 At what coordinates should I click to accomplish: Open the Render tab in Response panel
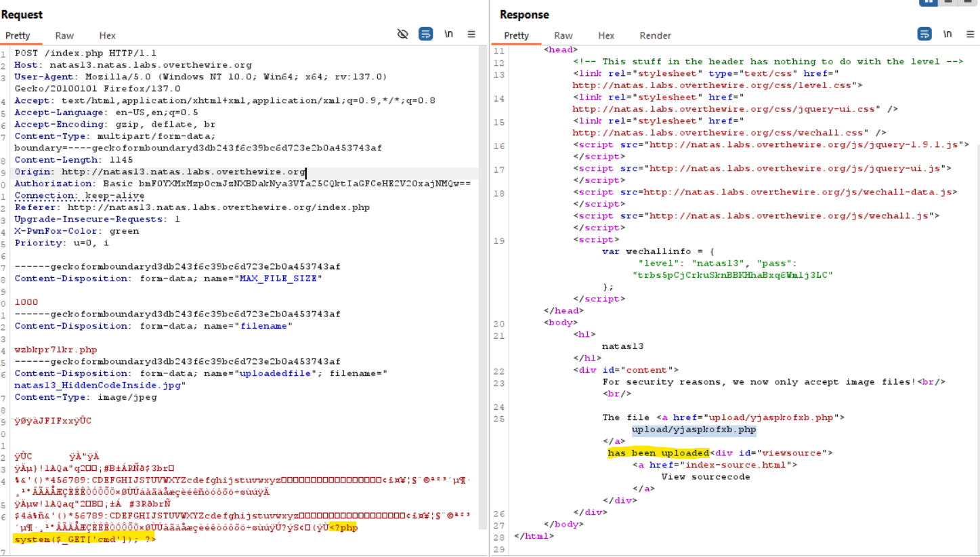pos(655,35)
